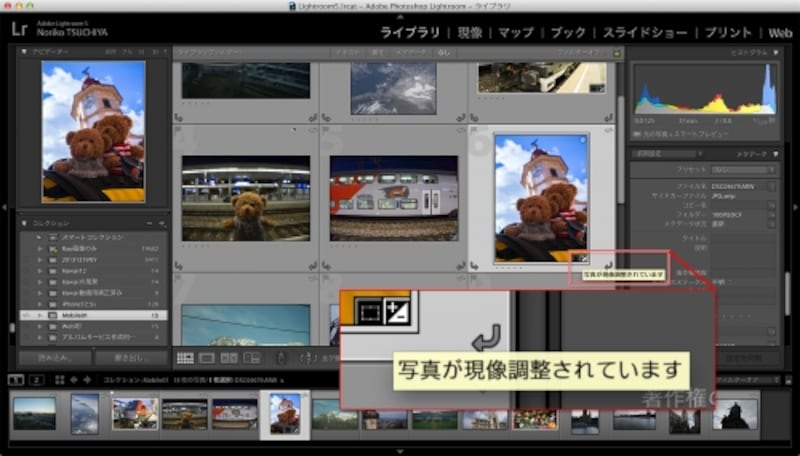Rotate the cloudy sky photo right

coord(461,118)
